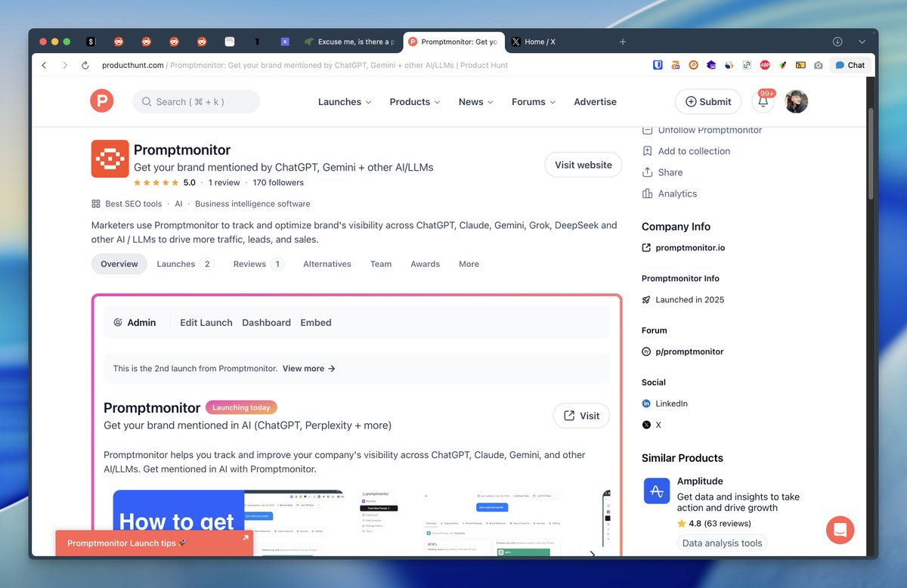Click the Bitwarden extension icon
Image resolution: width=907 pixels, height=588 pixels.
click(658, 65)
